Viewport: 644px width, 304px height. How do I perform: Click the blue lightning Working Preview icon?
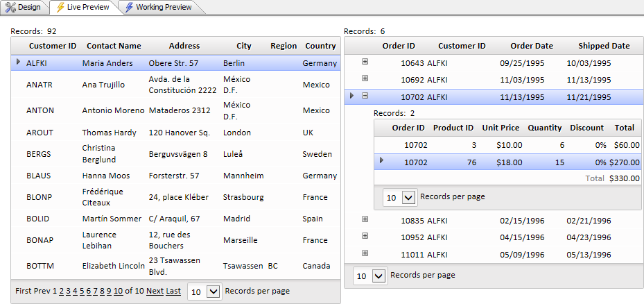[129, 7]
